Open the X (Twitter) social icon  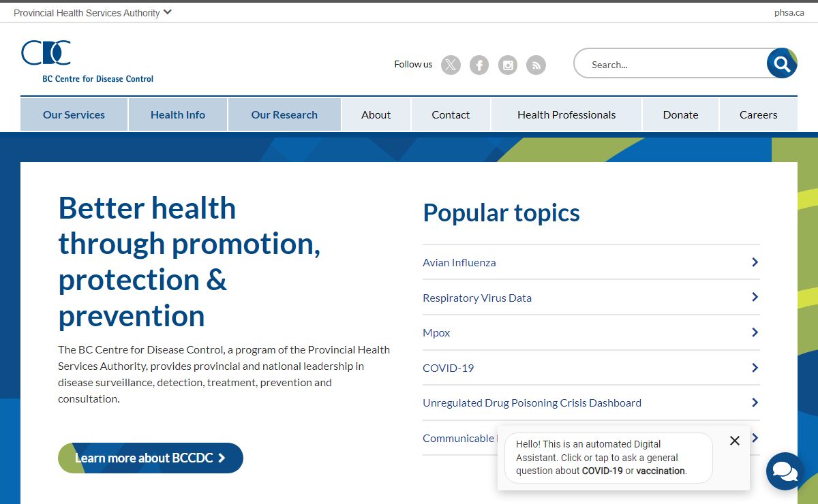click(451, 65)
